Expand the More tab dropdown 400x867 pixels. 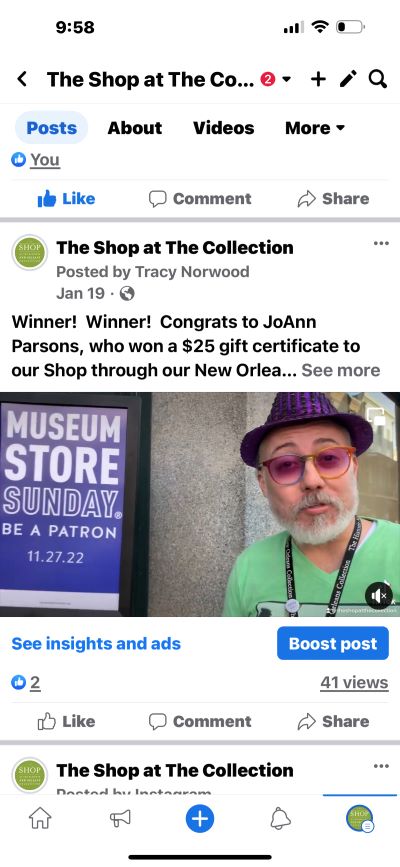(315, 128)
